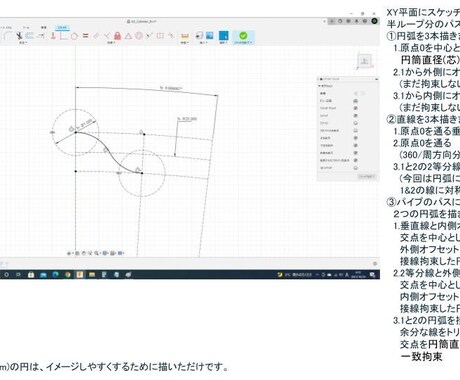Click the Orbit icon in navigation bar
This screenshot has width=460, height=380.
point(69,253)
